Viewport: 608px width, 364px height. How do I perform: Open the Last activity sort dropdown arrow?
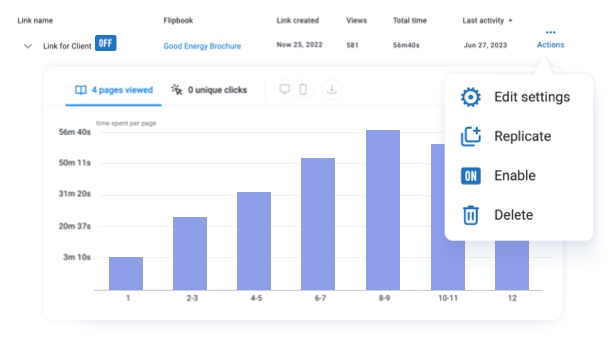pos(510,21)
